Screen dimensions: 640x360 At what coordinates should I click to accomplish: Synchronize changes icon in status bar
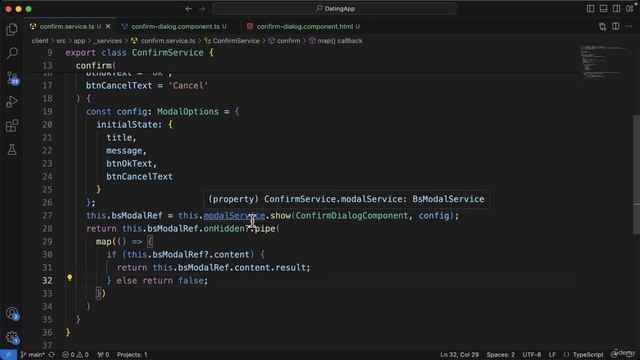52,355
